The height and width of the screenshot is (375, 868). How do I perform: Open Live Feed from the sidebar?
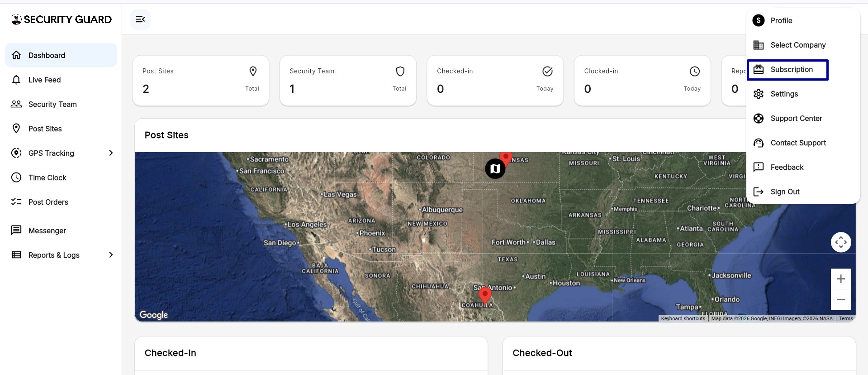61,80
